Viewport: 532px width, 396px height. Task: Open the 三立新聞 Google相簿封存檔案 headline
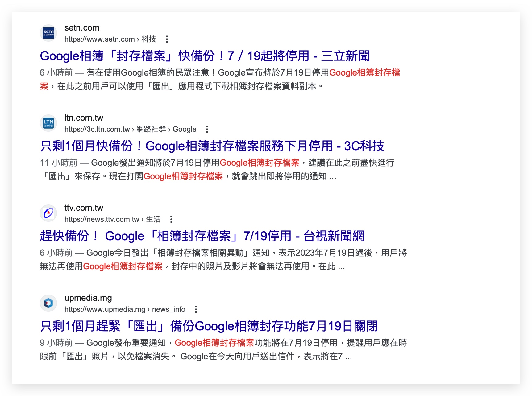(205, 56)
